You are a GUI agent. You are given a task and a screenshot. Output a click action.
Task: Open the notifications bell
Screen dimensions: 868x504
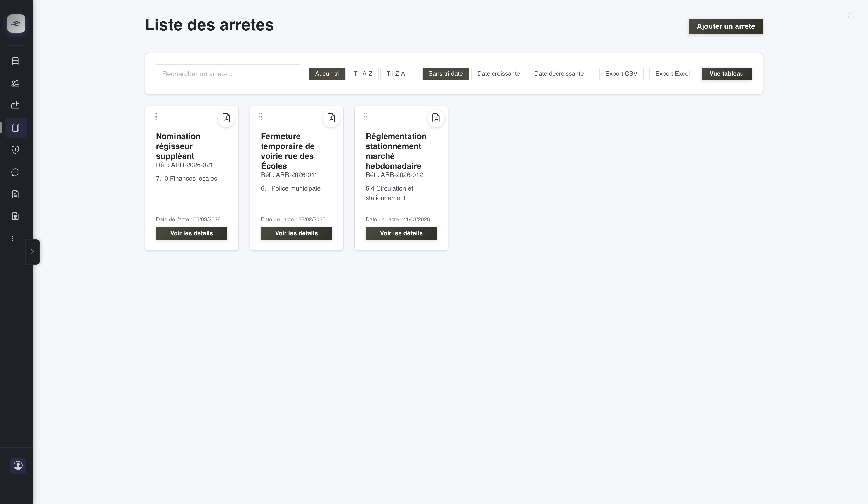click(851, 16)
